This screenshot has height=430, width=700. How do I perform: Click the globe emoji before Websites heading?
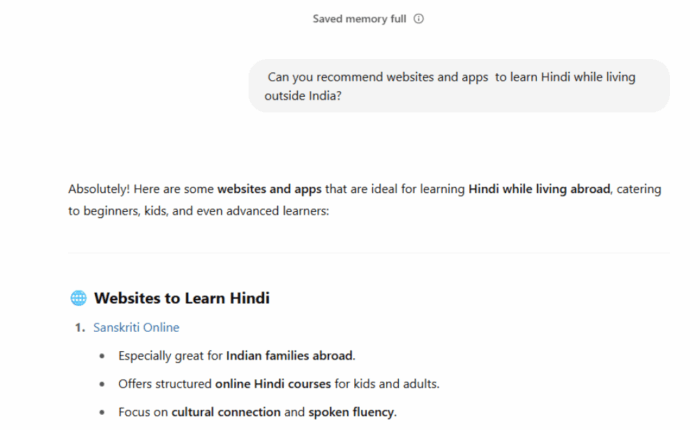[78, 298]
